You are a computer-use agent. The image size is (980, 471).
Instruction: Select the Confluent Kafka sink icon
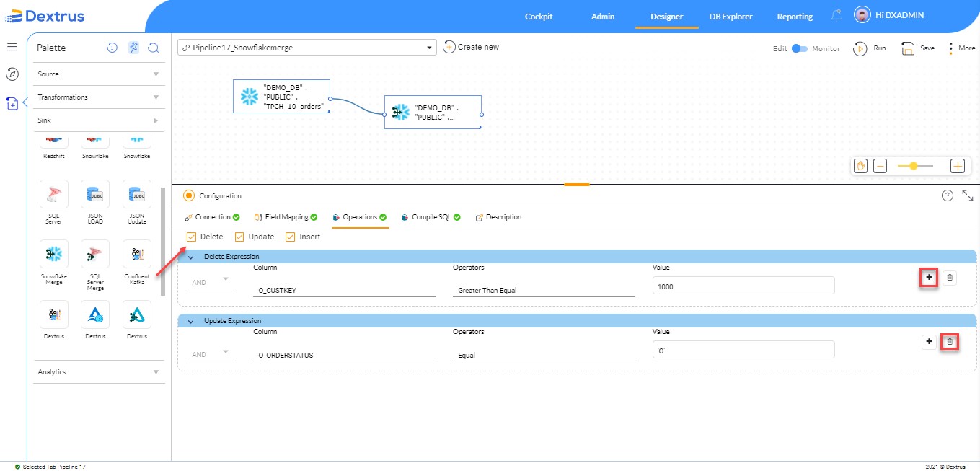click(136, 254)
